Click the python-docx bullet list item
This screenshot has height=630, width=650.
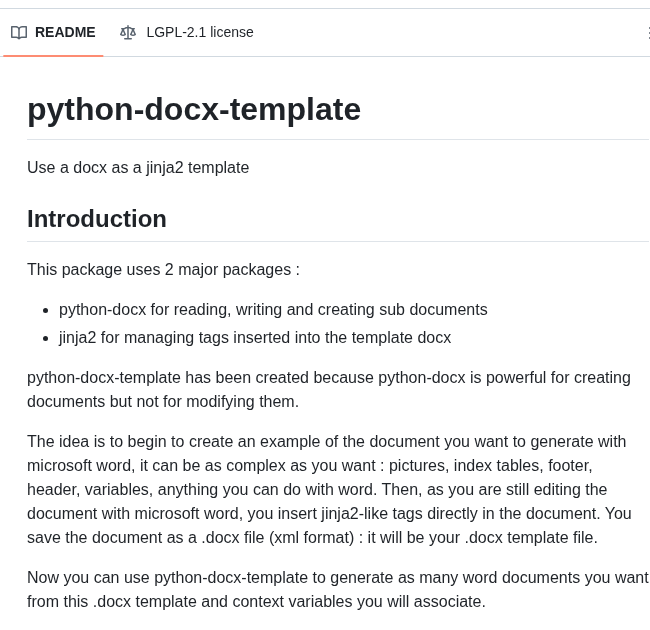coord(273,309)
